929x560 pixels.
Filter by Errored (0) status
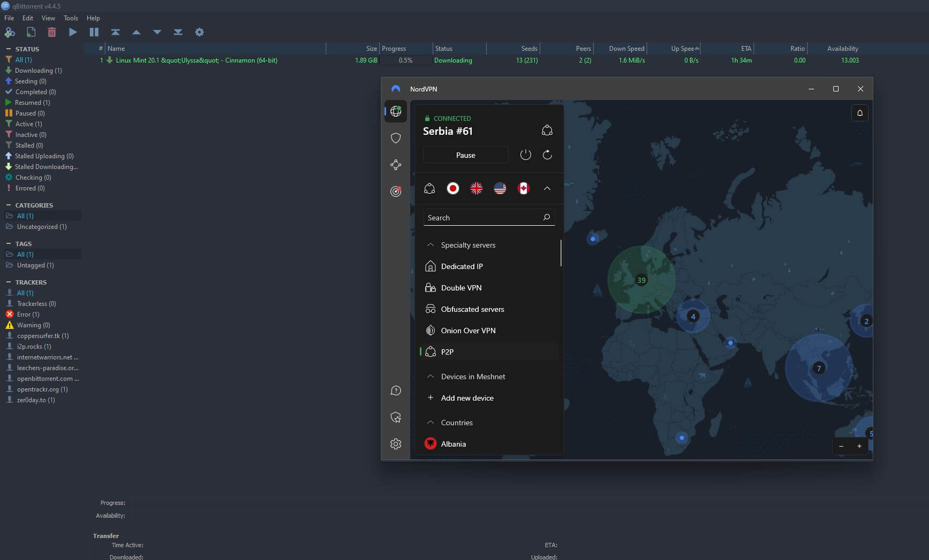(29, 188)
